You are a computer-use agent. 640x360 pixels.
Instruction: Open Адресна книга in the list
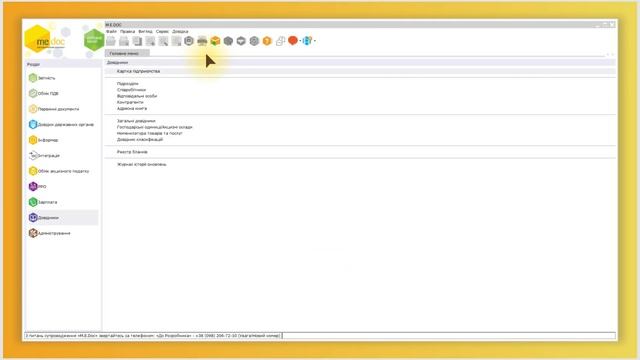point(132,109)
